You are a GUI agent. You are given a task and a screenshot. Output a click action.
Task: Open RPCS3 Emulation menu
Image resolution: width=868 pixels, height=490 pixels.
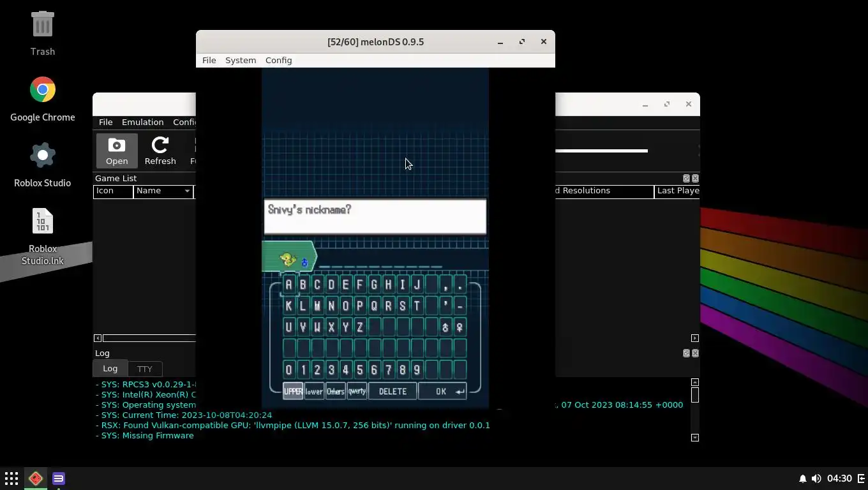[142, 122]
